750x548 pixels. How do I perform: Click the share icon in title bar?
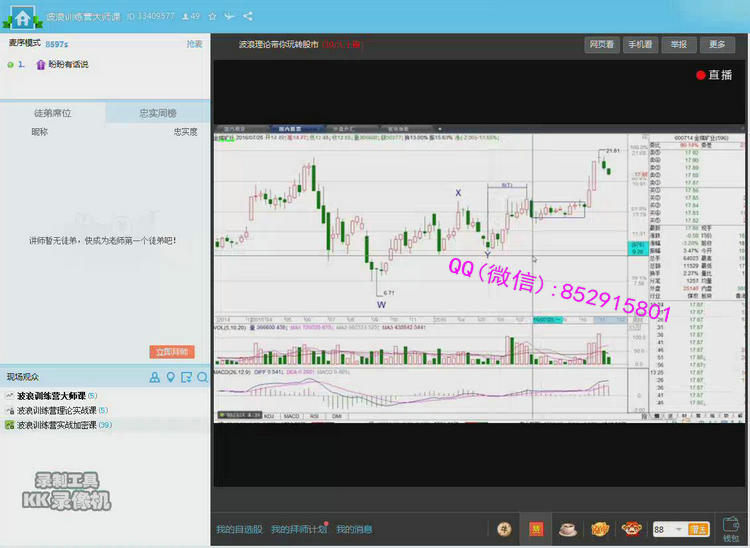click(248, 17)
